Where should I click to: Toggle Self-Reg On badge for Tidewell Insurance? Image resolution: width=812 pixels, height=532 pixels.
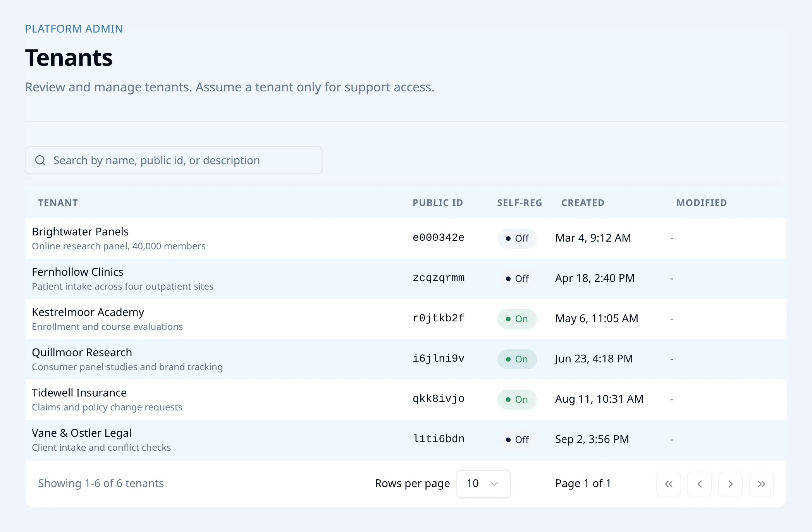517,400
